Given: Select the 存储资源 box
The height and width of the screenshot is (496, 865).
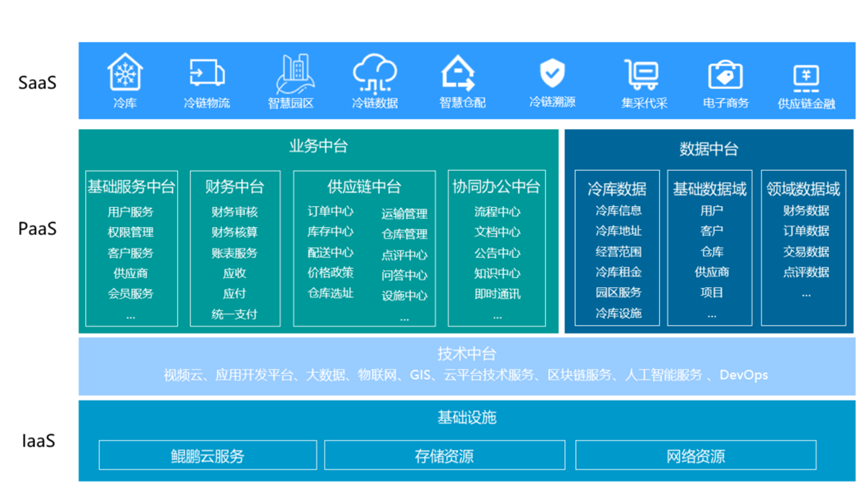Looking at the screenshot, I should pyautogui.click(x=445, y=455).
